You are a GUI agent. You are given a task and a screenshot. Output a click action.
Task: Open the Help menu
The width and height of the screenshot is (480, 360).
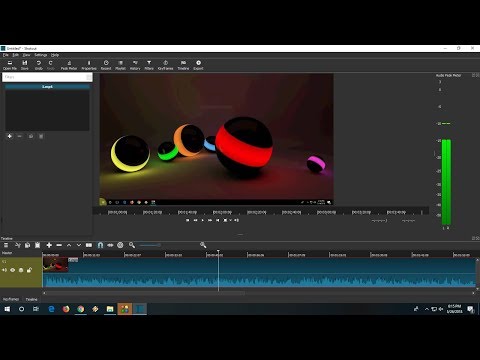pos(55,55)
